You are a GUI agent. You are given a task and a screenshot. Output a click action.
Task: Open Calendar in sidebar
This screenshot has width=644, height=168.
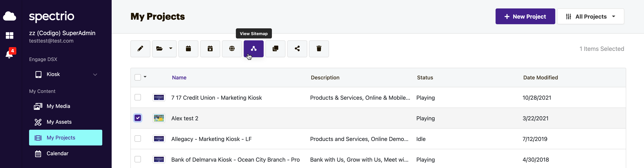[65, 154]
